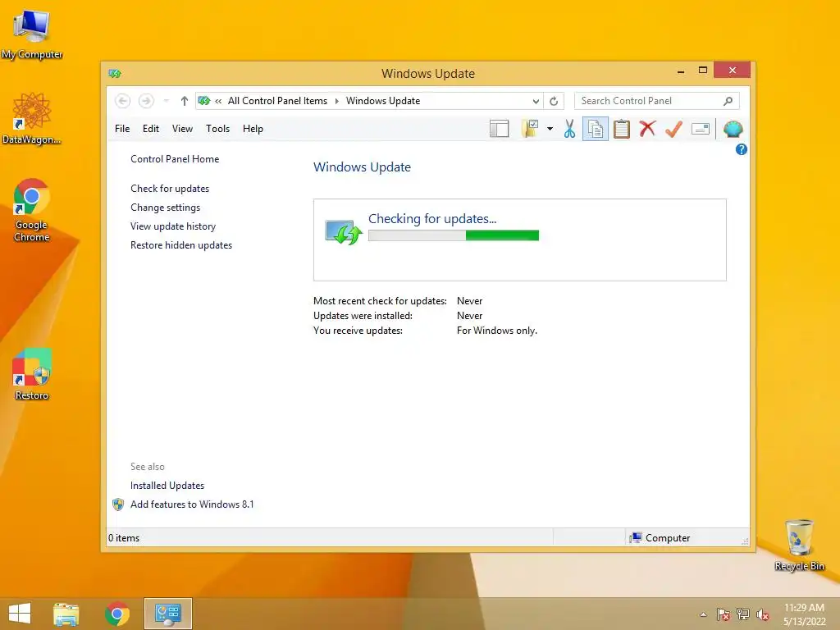The width and height of the screenshot is (840, 630).
Task: Click the muted volume tray icon
Action: pyautogui.click(x=762, y=614)
